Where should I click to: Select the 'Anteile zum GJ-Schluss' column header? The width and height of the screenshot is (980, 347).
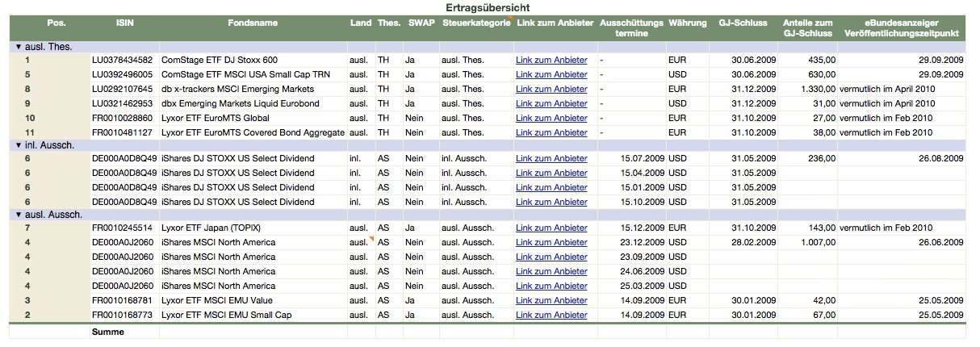(x=810, y=28)
